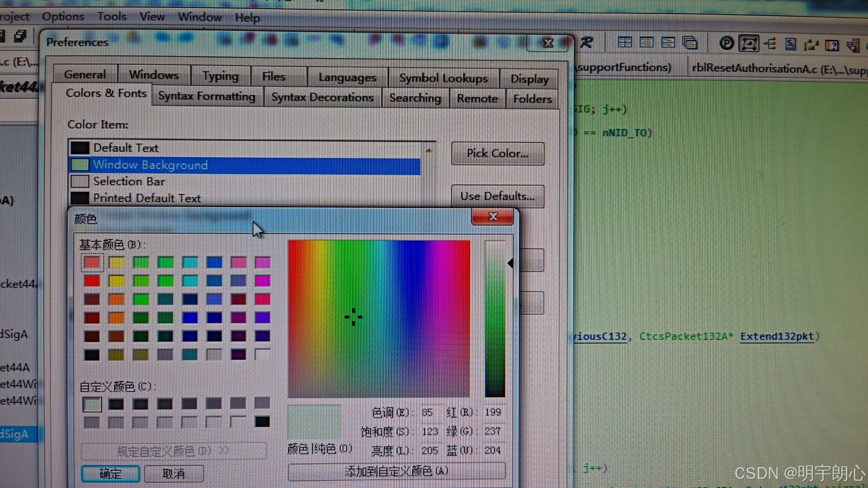This screenshot has width=868, height=488.
Task: Open the Options menu
Action: click(x=63, y=17)
